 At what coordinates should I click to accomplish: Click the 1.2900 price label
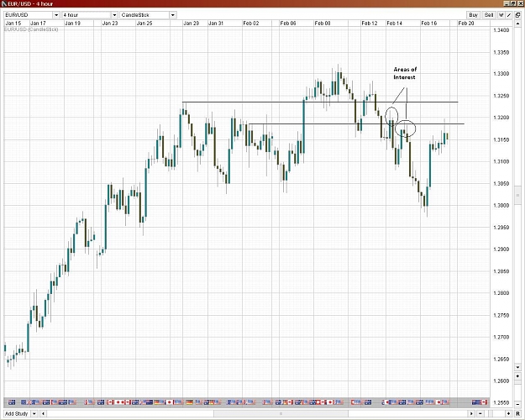coord(501,249)
